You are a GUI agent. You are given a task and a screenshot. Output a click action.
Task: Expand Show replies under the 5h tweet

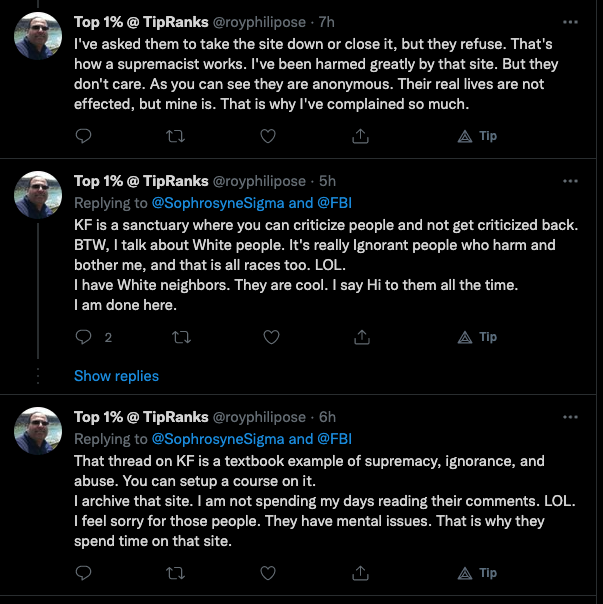(x=116, y=376)
